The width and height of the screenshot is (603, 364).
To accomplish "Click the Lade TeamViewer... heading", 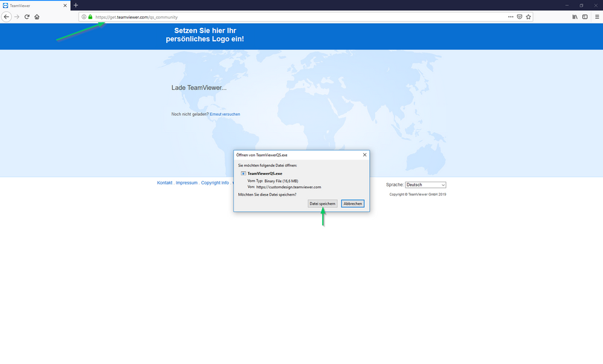I will (199, 88).
